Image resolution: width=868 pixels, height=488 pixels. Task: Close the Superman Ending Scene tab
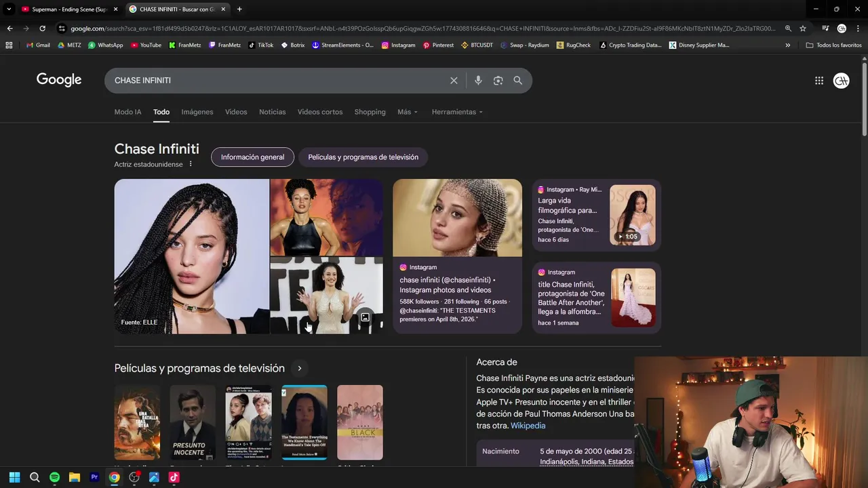pyautogui.click(x=115, y=9)
